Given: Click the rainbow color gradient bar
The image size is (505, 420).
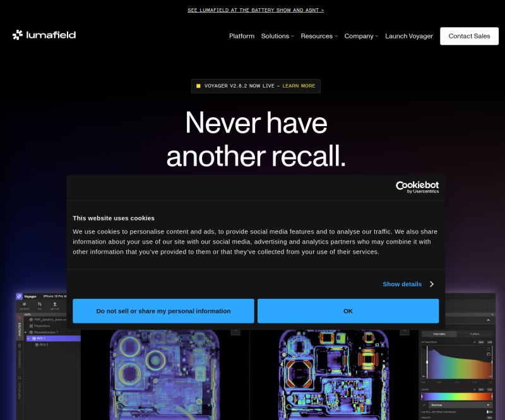Looking at the screenshot, I should tap(456, 397).
